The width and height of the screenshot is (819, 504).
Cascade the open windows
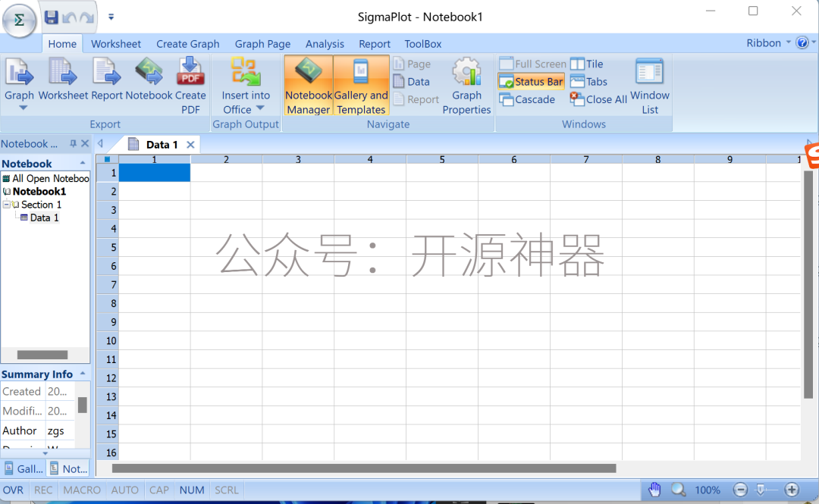point(527,99)
